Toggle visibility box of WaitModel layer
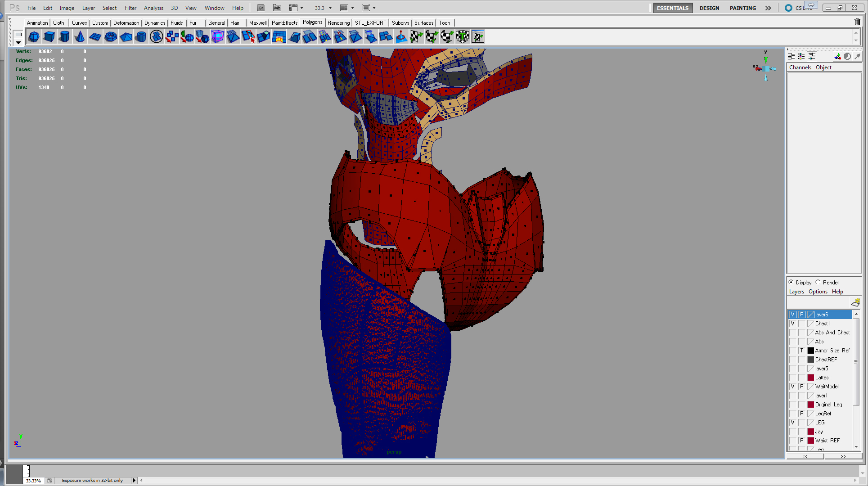 [x=793, y=387]
